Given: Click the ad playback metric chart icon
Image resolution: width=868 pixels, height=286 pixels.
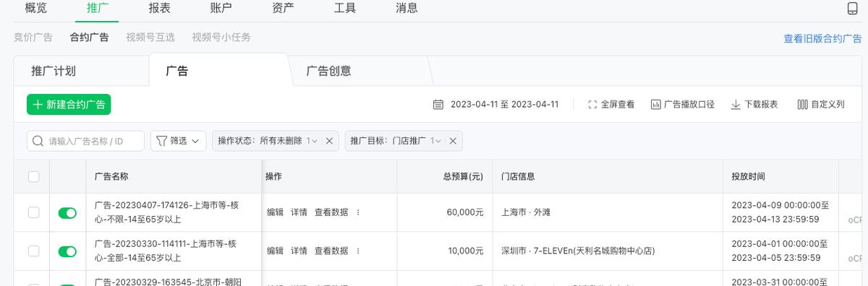Looking at the screenshot, I should click(656, 105).
